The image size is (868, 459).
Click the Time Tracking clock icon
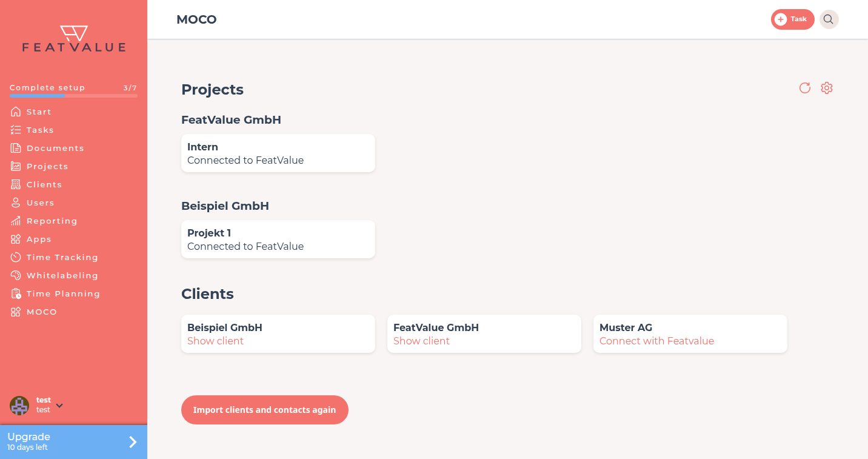click(16, 257)
